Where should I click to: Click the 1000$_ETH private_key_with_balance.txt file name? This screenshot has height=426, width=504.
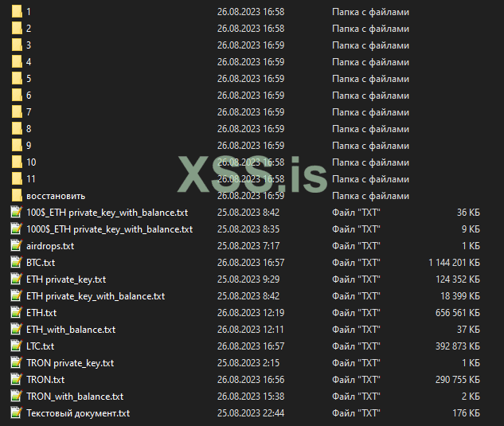109,229
